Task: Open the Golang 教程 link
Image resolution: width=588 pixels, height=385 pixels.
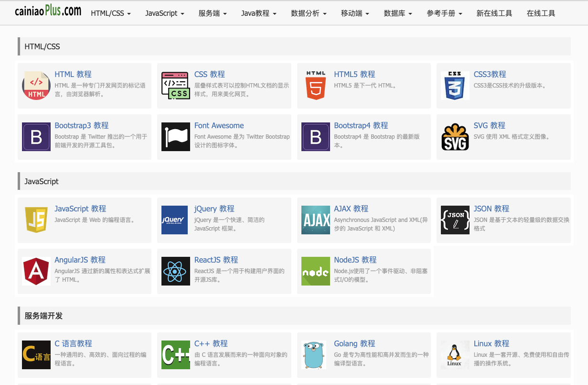Action: point(354,343)
